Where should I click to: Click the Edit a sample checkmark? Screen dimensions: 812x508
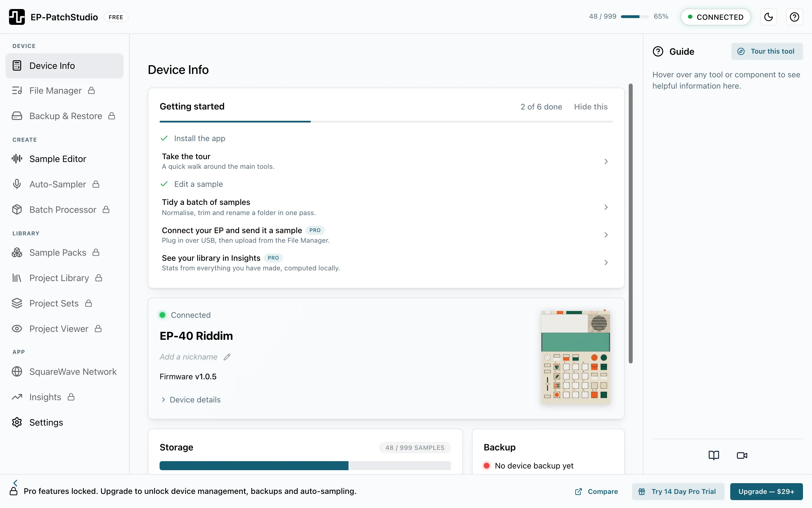(x=164, y=184)
